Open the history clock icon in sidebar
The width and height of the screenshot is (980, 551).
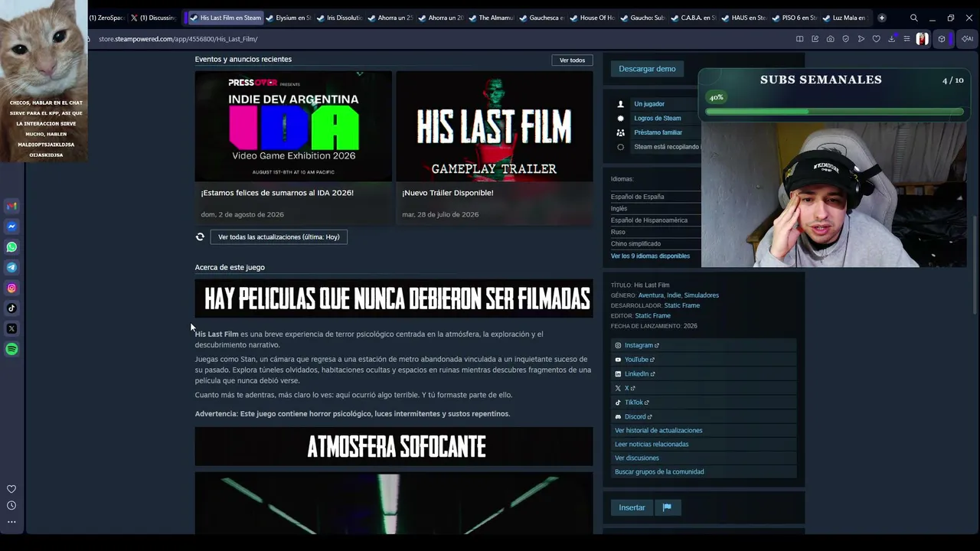pos(11,505)
